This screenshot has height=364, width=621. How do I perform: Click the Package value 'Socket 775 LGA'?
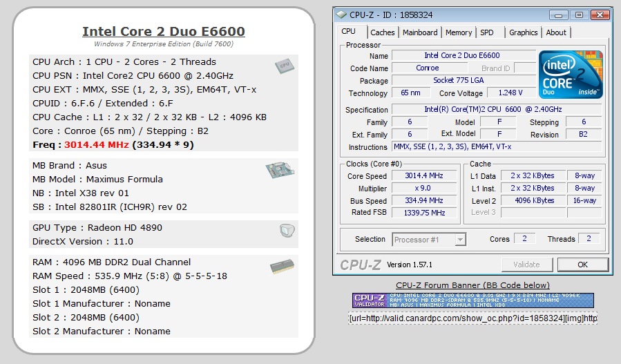[464, 80]
